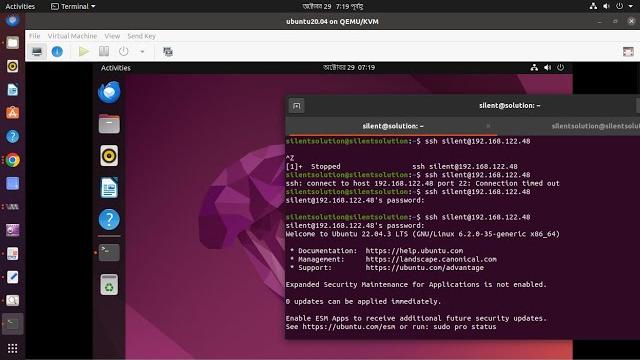Open host system menu power icon
640x360 pixels.
(619, 6)
